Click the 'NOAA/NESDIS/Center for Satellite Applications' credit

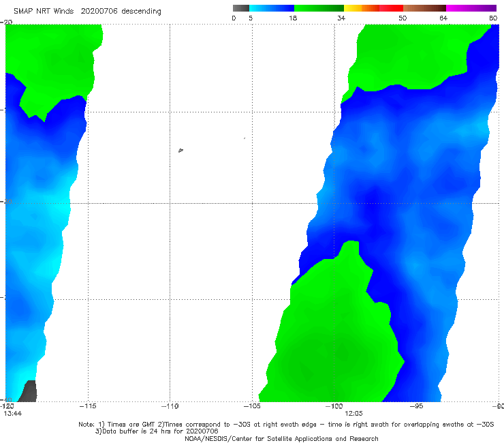tap(281, 438)
